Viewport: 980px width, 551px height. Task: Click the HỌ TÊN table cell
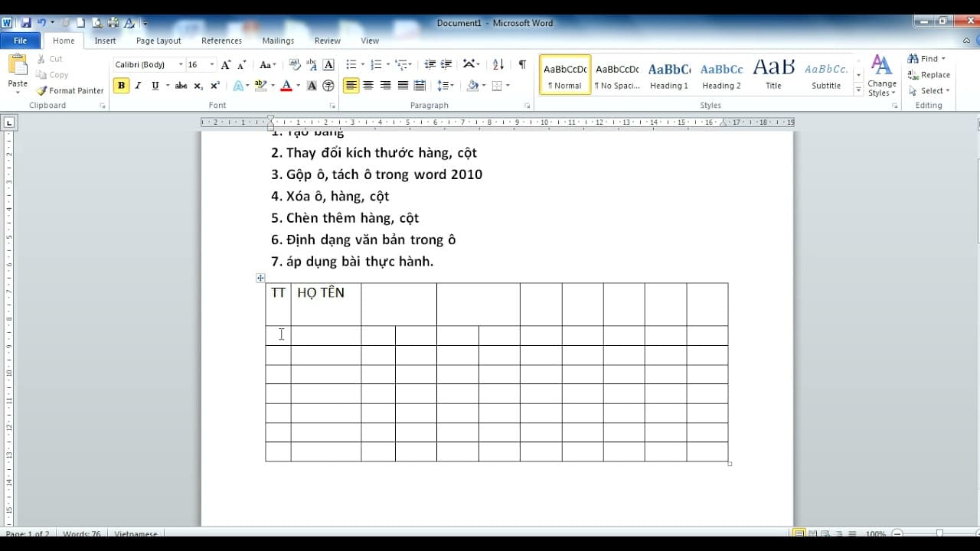click(x=326, y=304)
